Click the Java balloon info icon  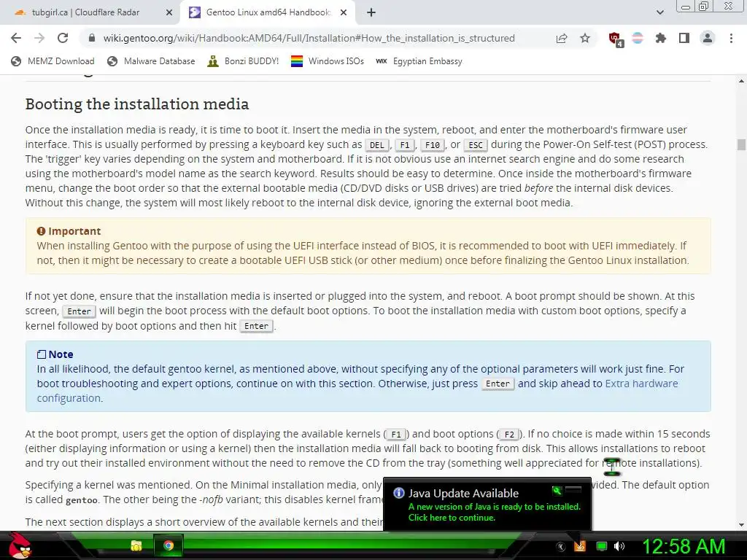pos(399,493)
